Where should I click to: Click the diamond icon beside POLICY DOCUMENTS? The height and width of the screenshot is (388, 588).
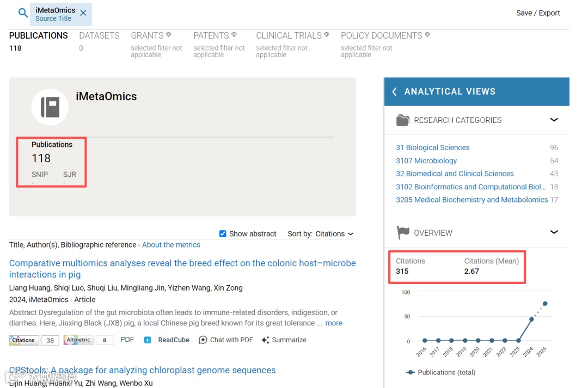tap(427, 34)
